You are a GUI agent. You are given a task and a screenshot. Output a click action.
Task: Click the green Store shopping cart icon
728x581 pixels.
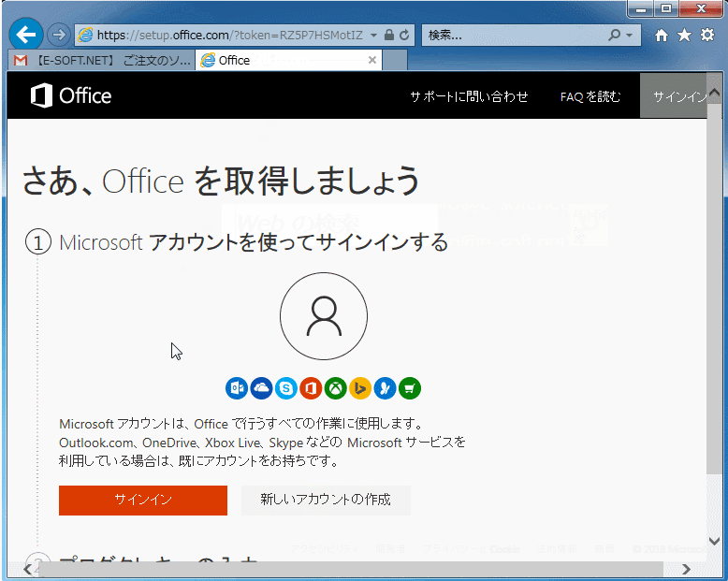tap(410, 388)
